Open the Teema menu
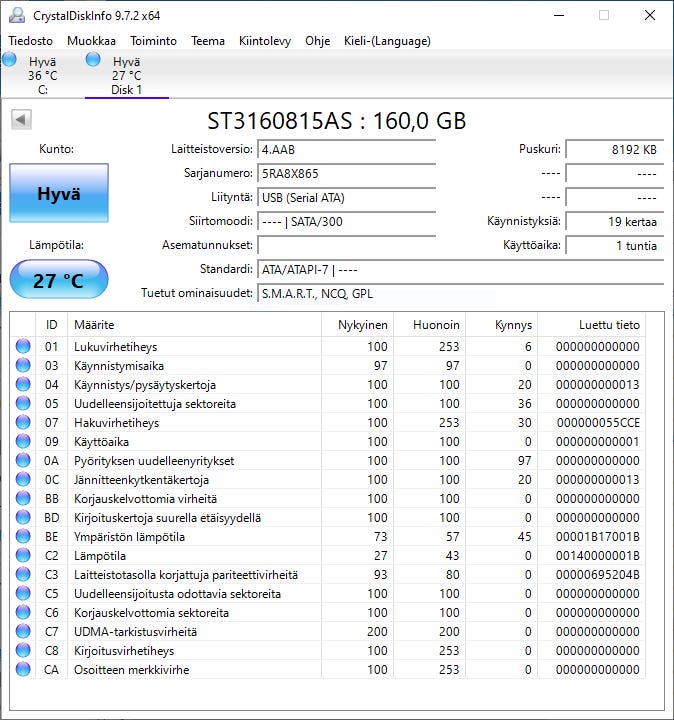Viewport: 674px width, 720px height. [x=208, y=41]
